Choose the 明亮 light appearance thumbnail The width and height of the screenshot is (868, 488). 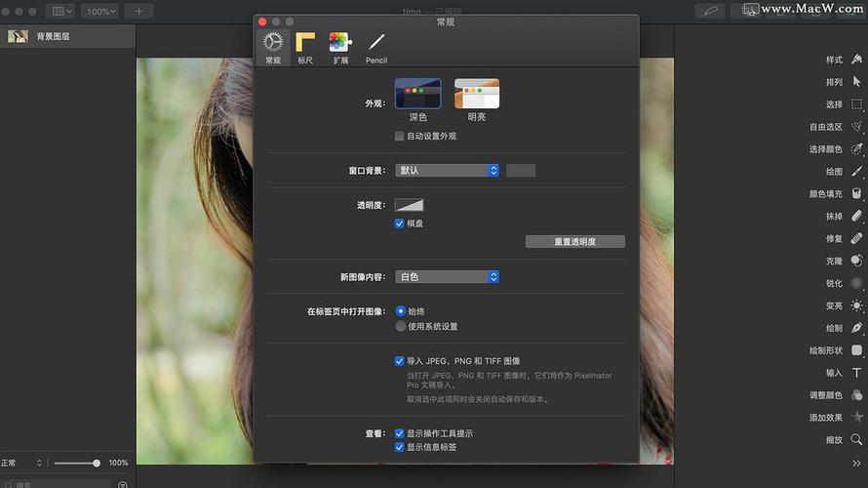(x=477, y=94)
